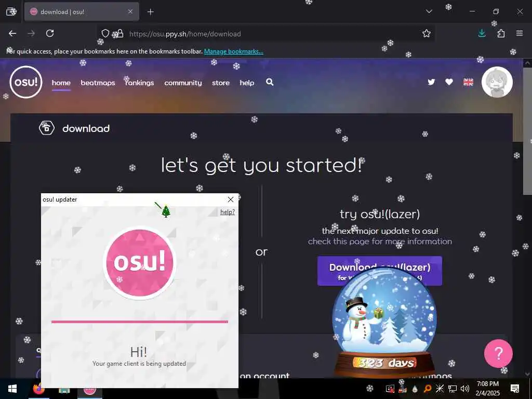Open the Firefox hamburger application menu
The height and width of the screenshot is (399, 532).
coord(520,33)
